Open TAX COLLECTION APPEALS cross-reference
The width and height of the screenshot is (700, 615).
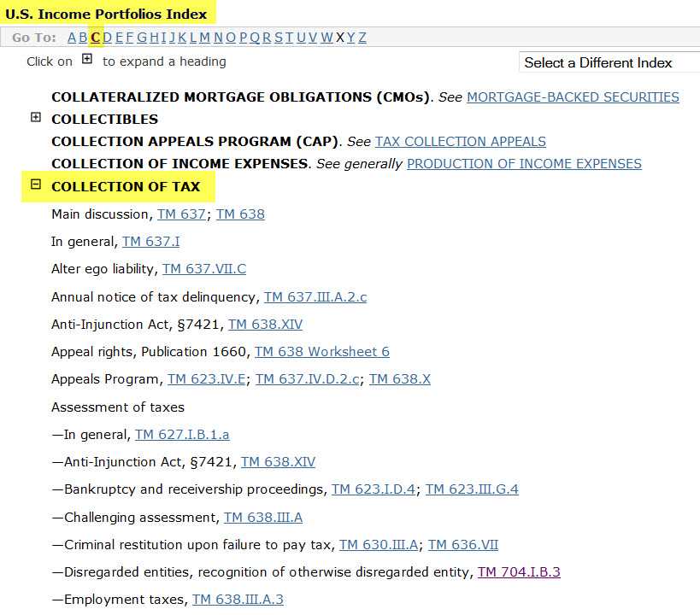point(461,142)
